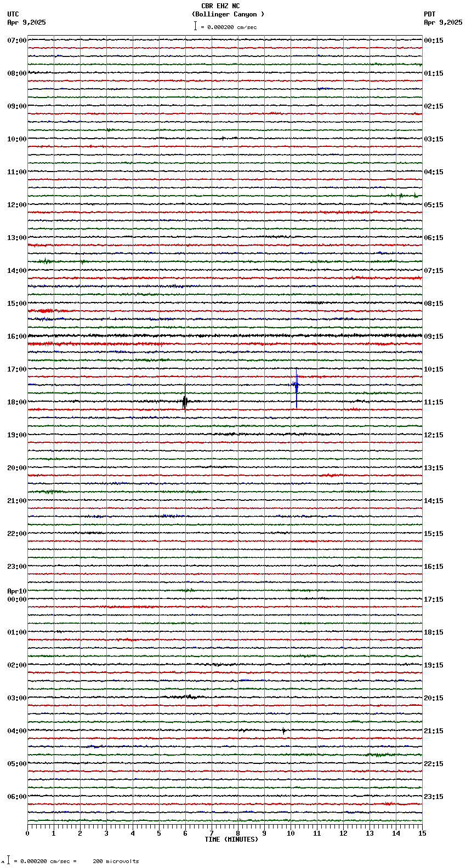466x868 pixels.
Task: Click the 'UTC' label in the header
Action: (13, 14)
